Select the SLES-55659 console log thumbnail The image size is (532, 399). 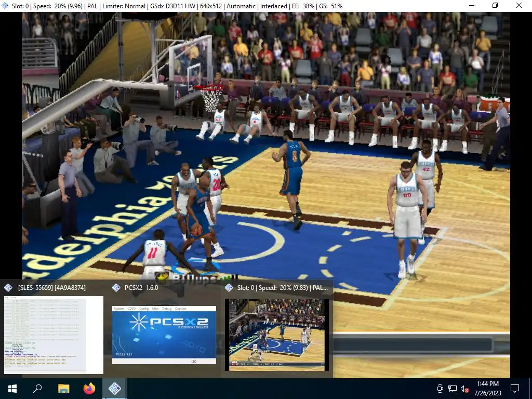[x=54, y=335]
